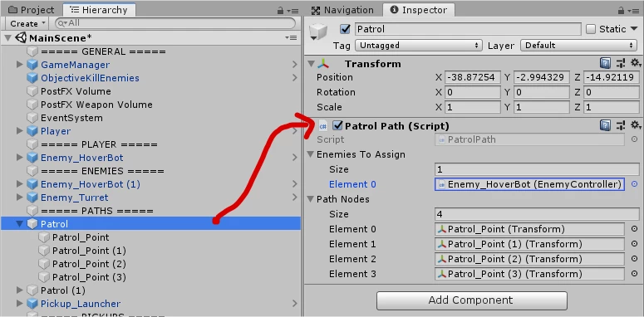Open Enemy_Turret prefab arrow
Screen dimensions: 644x317
294,198
